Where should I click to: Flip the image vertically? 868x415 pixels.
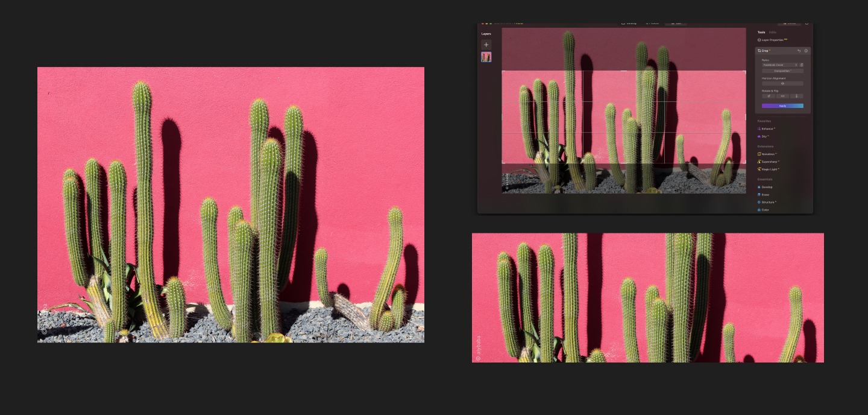[x=796, y=96]
